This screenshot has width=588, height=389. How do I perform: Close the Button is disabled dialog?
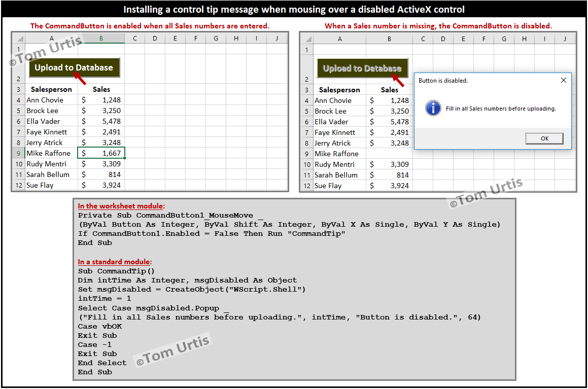coord(563,80)
